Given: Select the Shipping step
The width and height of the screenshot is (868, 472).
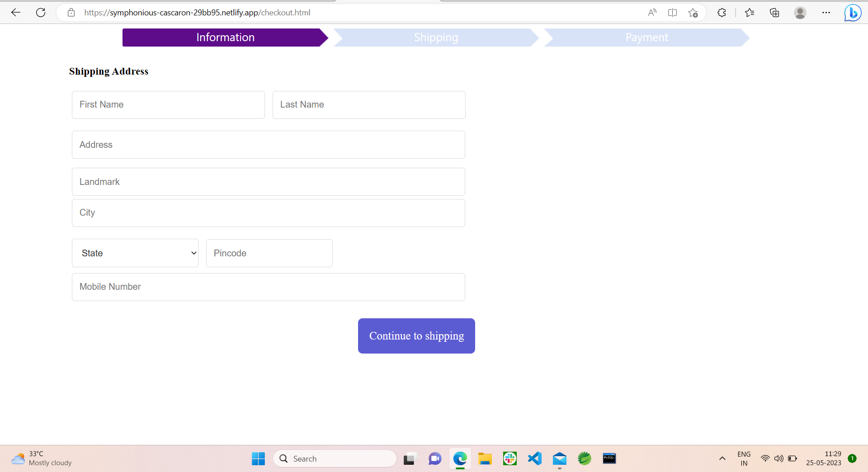Looking at the screenshot, I should pos(435,38).
